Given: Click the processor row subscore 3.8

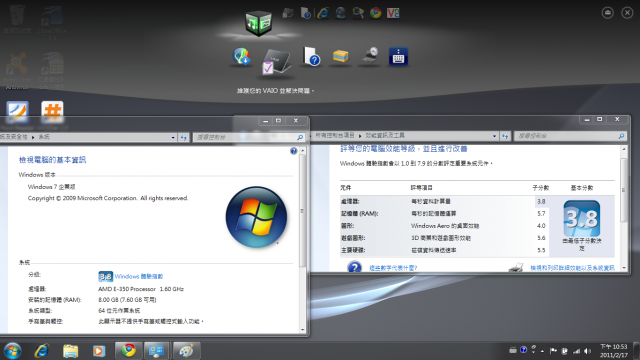Looking at the screenshot, I should [x=541, y=201].
